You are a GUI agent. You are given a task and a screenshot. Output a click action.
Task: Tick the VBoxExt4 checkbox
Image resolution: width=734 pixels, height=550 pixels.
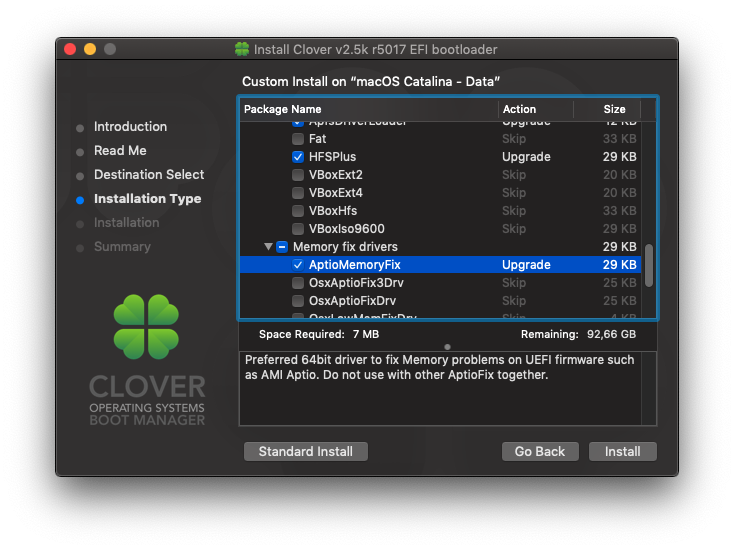pyautogui.click(x=298, y=193)
